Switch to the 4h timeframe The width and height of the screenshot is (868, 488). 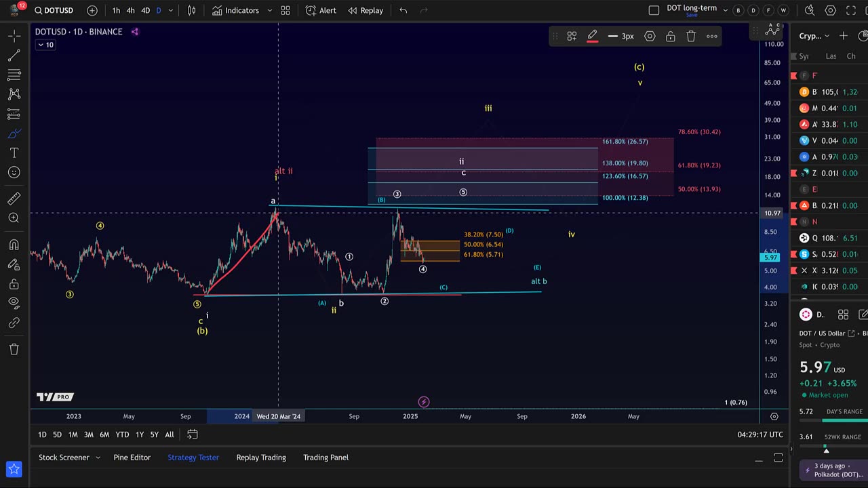pyautogui.click(x=130, y=10)
